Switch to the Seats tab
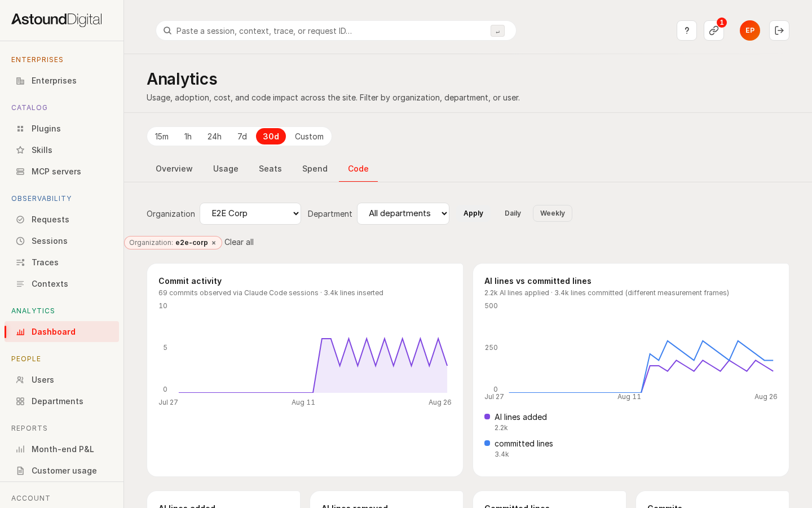 tap(270, 169)
